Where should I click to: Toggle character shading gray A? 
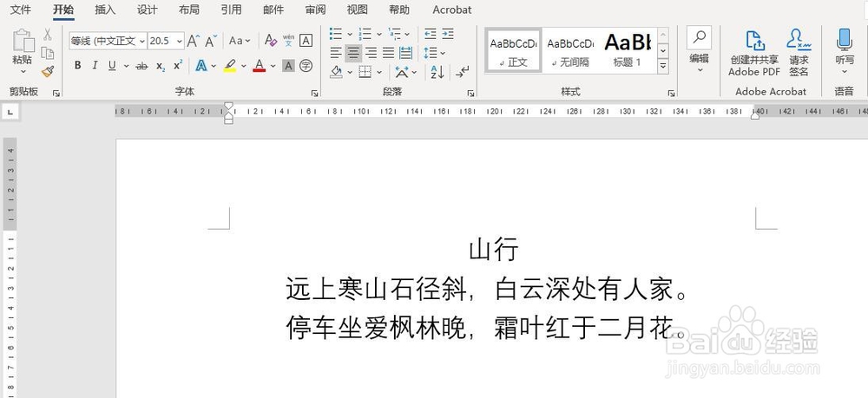(288, 66)
